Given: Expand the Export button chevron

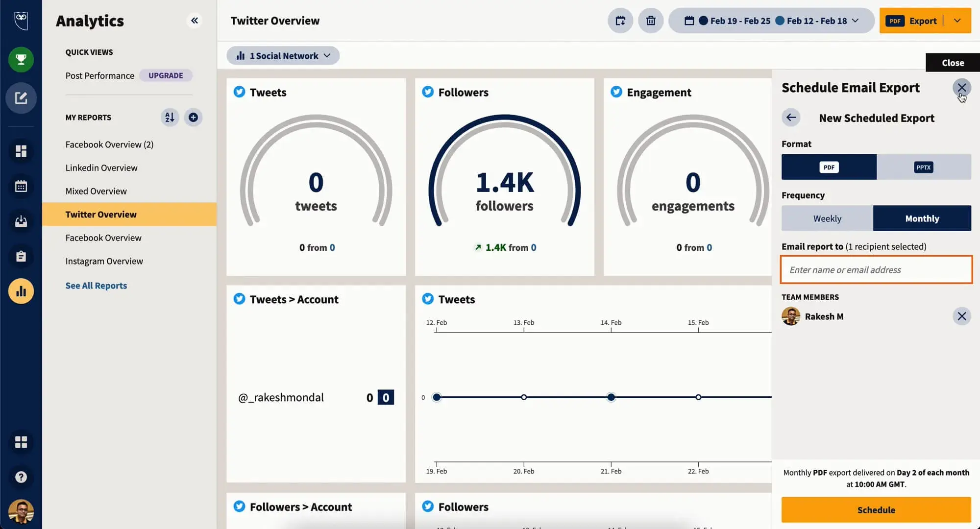Looking at the screenshot, I should pos(957,21).
